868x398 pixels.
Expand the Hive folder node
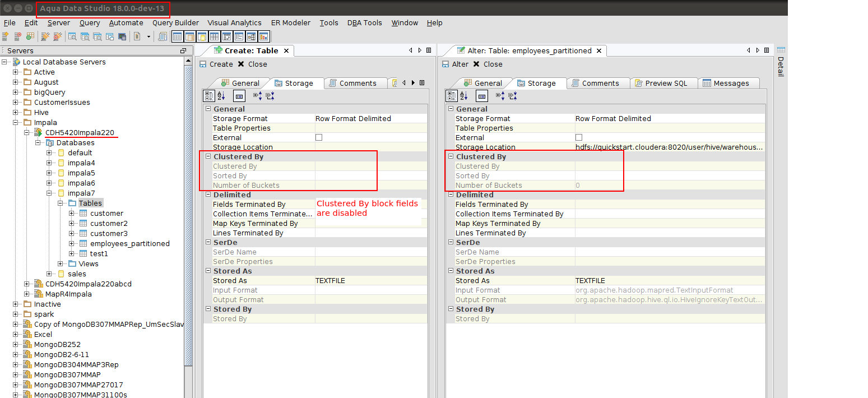[16, 112]
